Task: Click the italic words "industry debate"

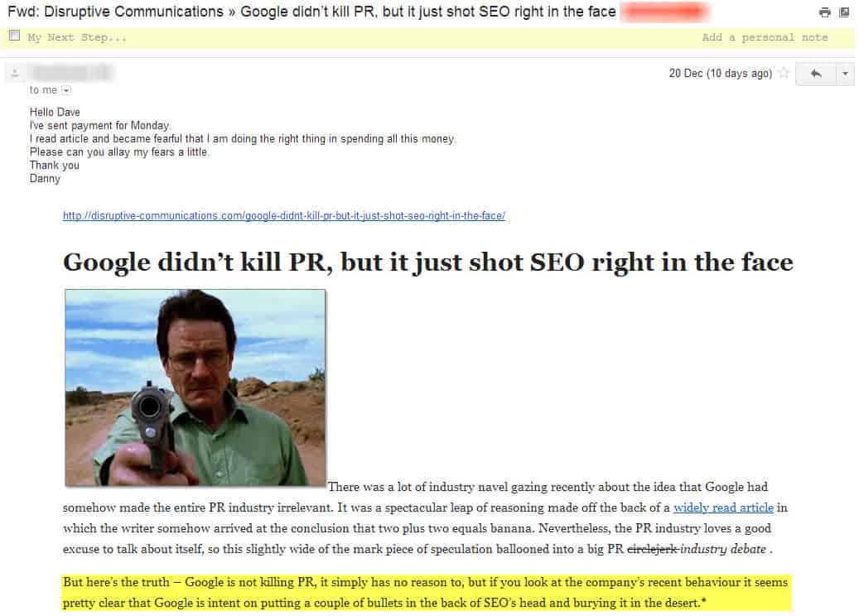Action: click(x=723, y=549)
